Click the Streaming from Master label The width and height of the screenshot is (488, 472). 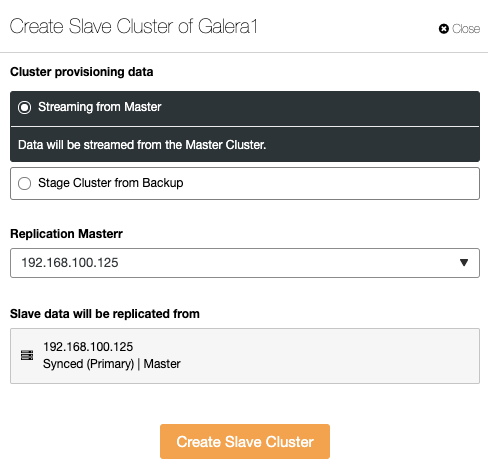click(x=100, y=107)
